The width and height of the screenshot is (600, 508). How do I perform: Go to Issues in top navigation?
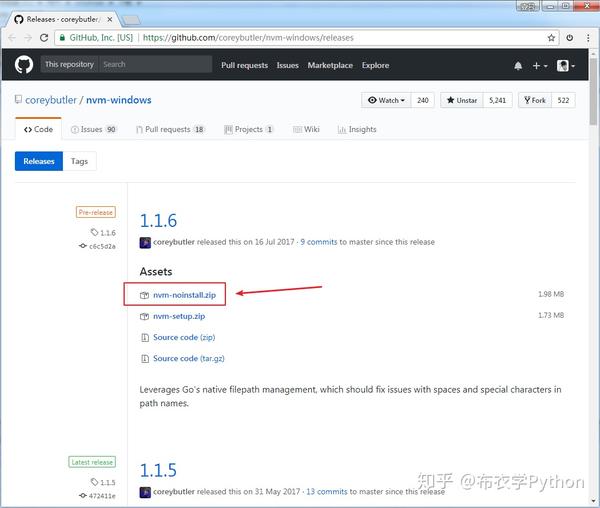point(287,65)
